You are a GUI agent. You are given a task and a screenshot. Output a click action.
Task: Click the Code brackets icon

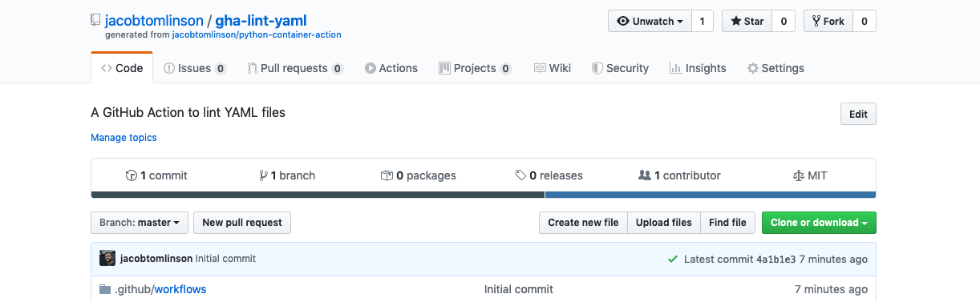[x=107, y=69]
